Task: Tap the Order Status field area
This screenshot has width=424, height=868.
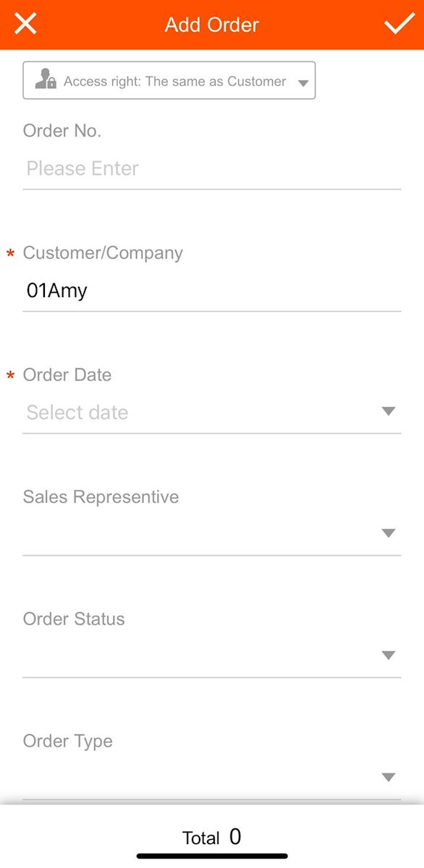Action: point(212,657)
